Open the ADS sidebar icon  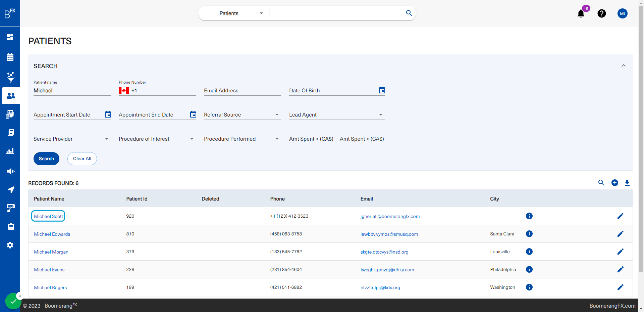(x=11, y=208)
